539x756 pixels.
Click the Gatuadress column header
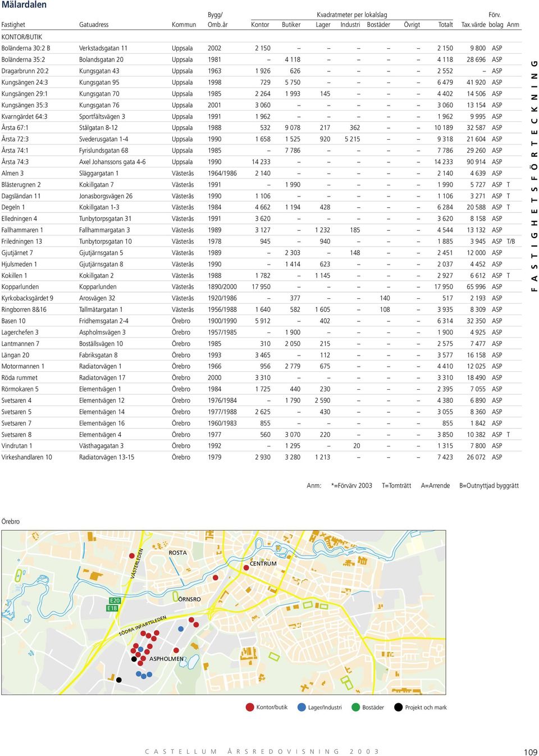(94, 25)
